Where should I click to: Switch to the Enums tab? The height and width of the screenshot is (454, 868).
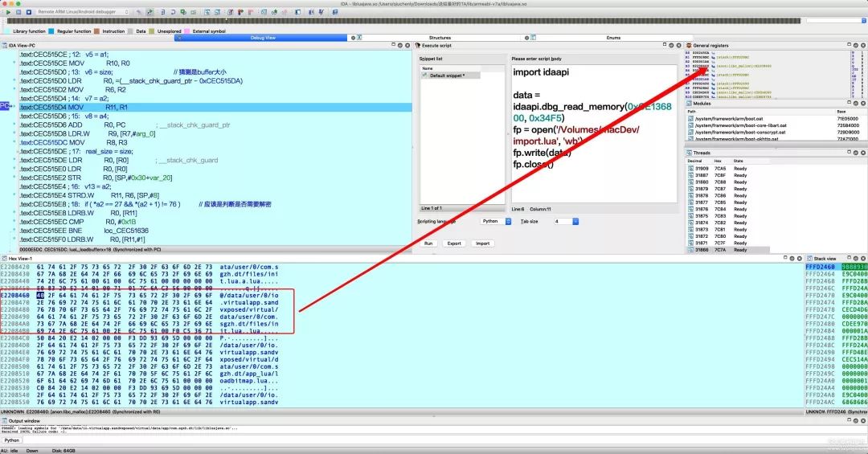pyautogui.click(x=613, y=38)
